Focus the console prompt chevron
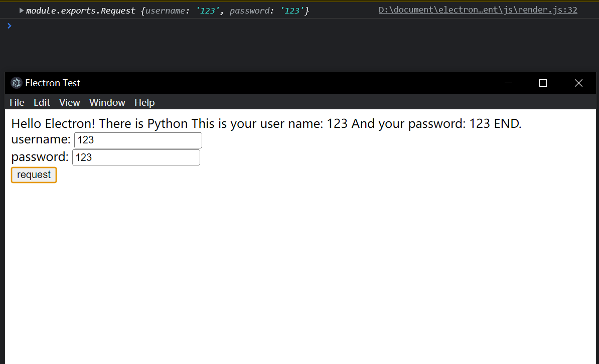 coord(10,26)
